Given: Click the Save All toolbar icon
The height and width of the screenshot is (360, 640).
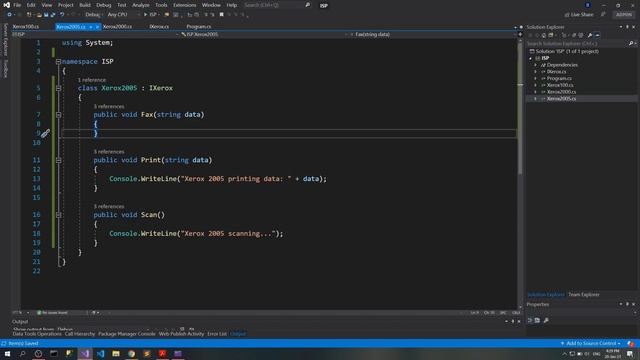Looking at the screenshot, I should coord(53,15).
